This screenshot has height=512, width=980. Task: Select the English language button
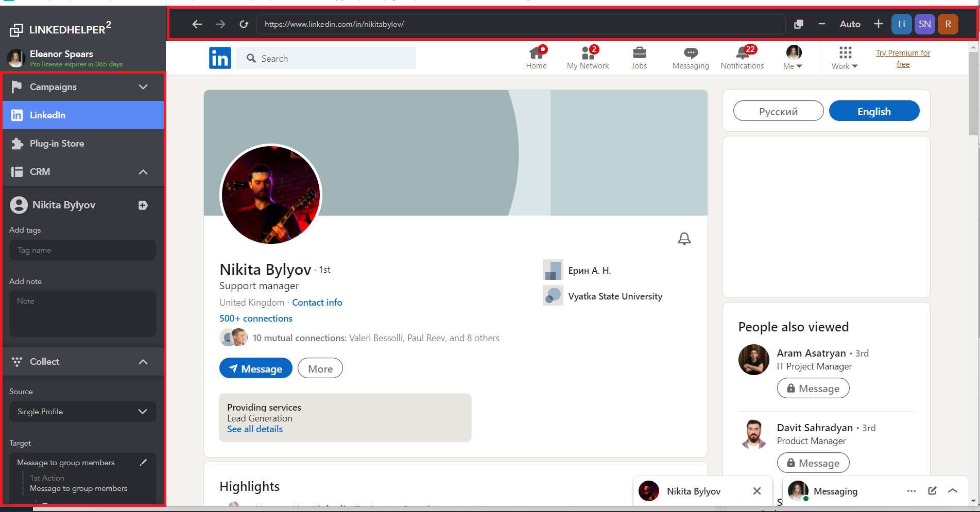click(874, 111)
